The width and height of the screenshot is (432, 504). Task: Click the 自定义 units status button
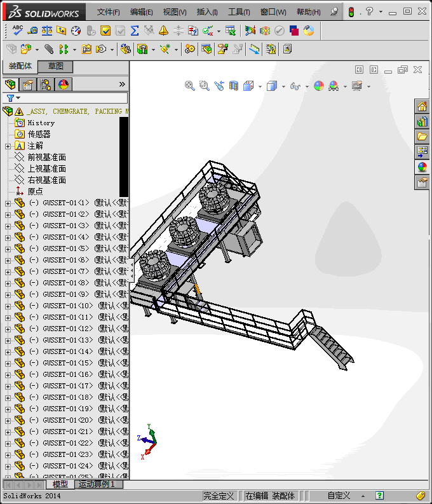tap(338, 496)
